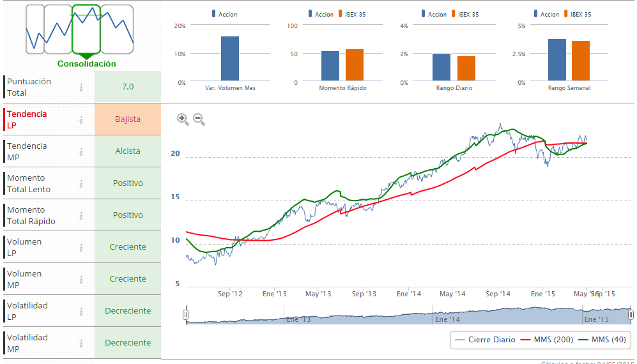Image resolution: width=637 pixels, height=364 pixels.
Task: Click the Bajista value for Tendencia LP
Action: [128, 119]
